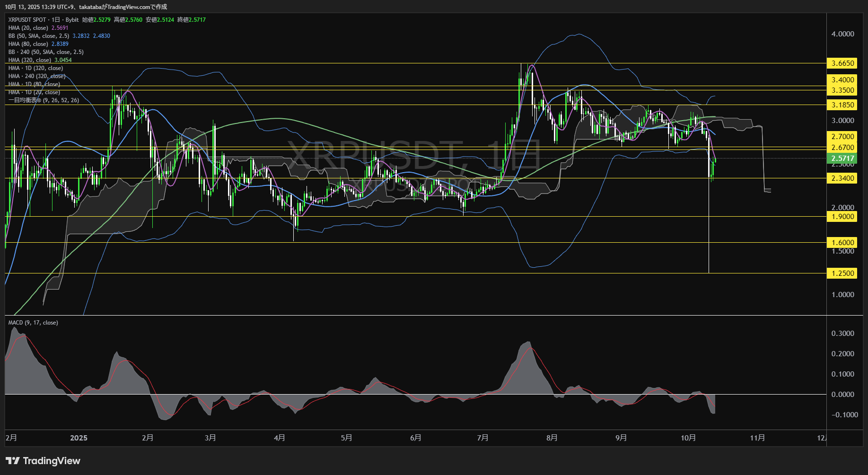Select the 7月 label on the time axis
The width and height of the screenshot is (868, 475).
[x=483, y=438]
